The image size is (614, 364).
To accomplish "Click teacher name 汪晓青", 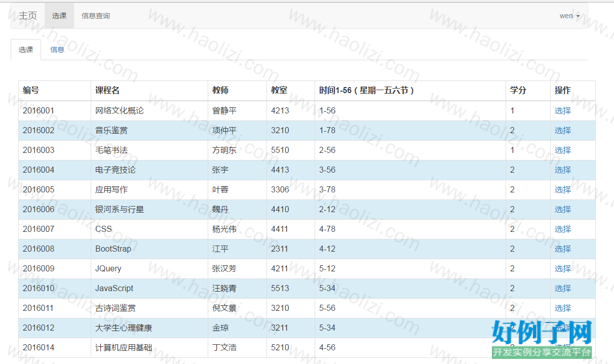I will coord(224,288).
